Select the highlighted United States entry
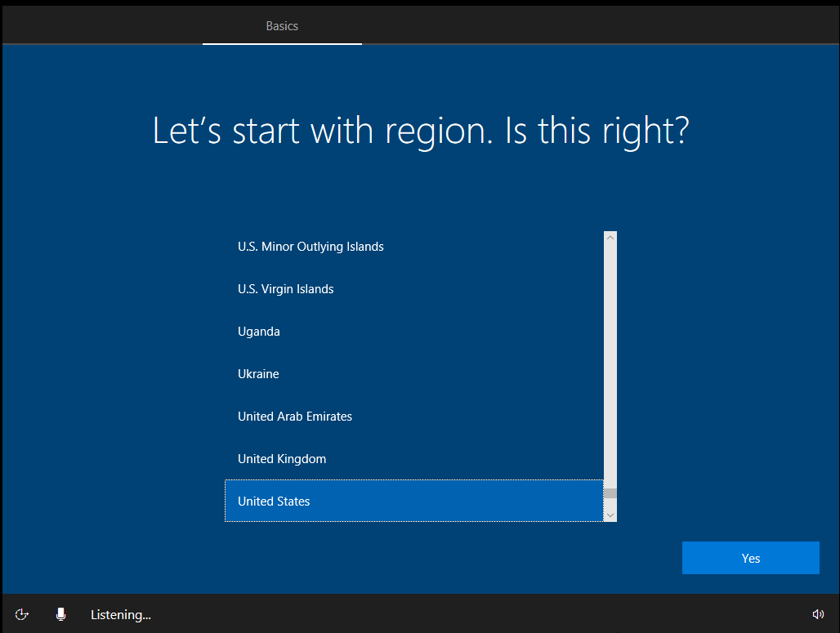 (x=274, y=501)
